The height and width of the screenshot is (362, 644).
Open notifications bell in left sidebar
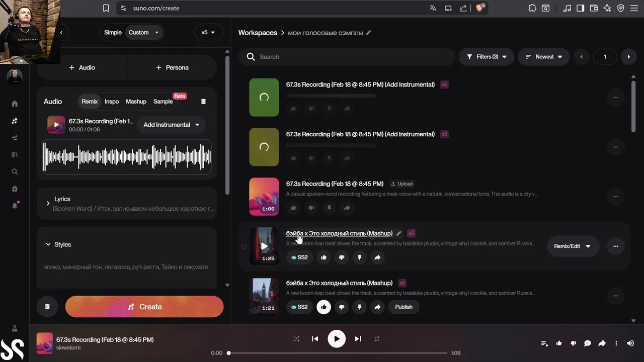click(15, 205)
